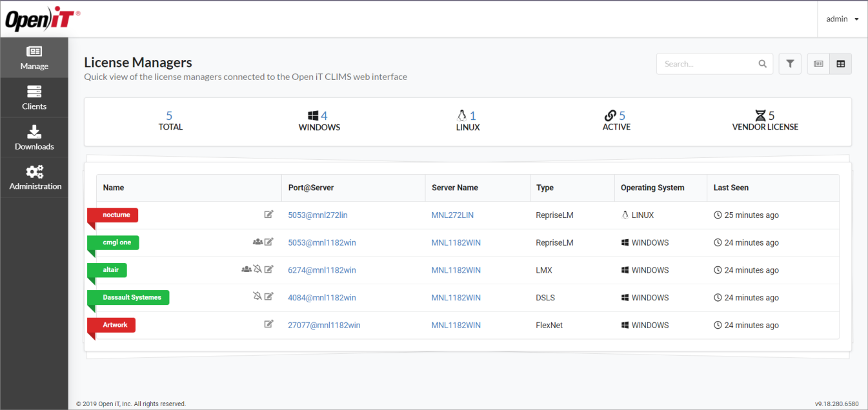868x410 pixels.
Task: Edit the altair license manager
Action: coord(269,269)
